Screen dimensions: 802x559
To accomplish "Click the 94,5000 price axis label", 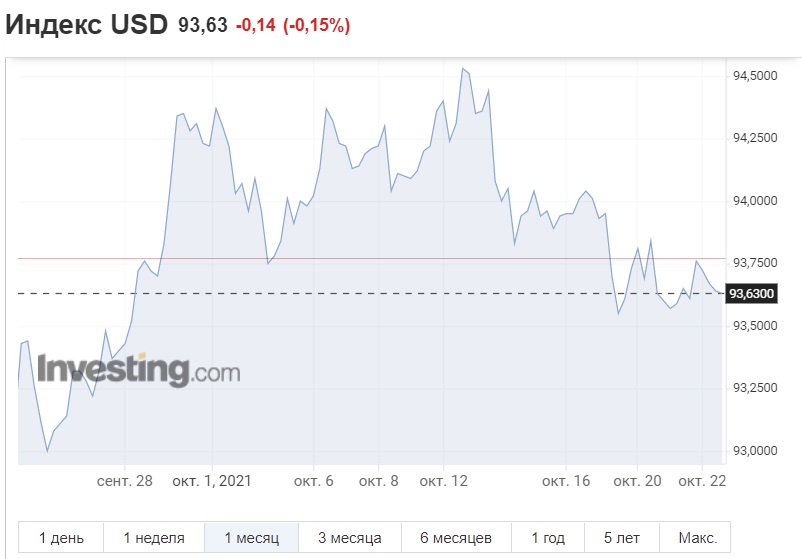I will [755, 76].
